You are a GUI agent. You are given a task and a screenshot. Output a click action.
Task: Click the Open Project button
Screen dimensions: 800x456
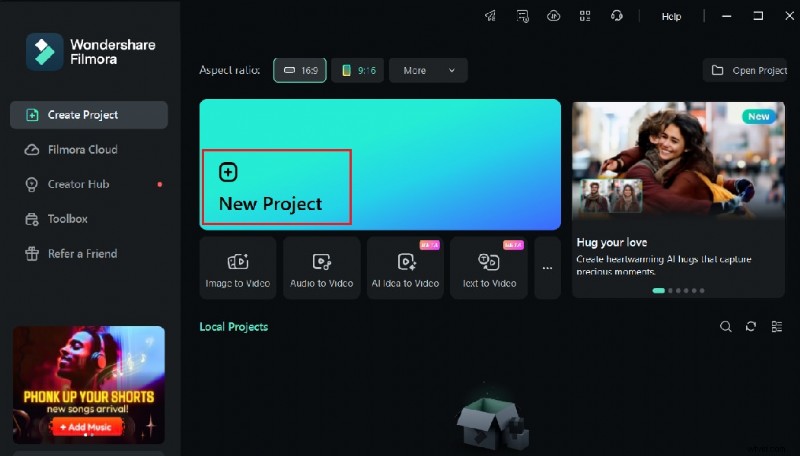[x=749, y=71]
